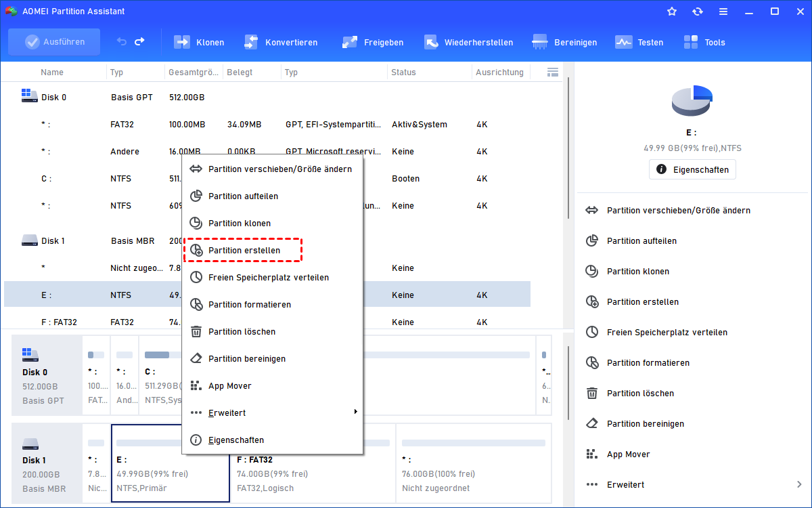
Task: Choose 'Partition bereinigen' in context menu
Action: point(272,358)
